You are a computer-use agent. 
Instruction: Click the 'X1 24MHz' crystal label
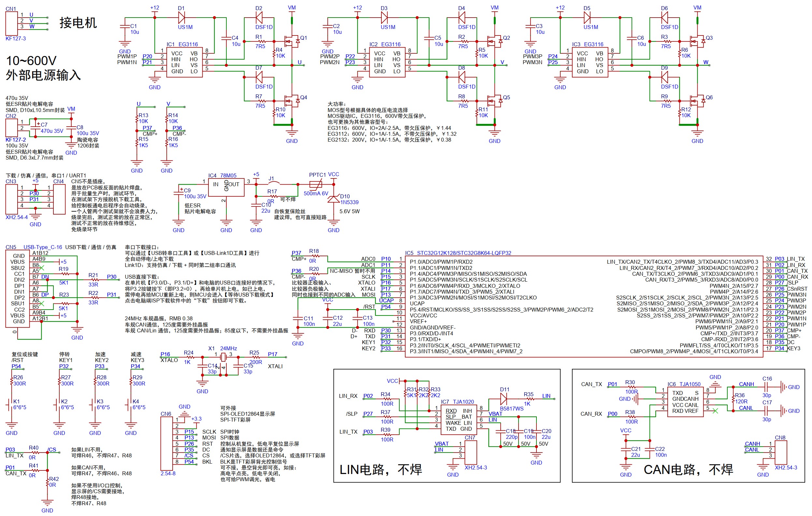[x=222, y=348]
